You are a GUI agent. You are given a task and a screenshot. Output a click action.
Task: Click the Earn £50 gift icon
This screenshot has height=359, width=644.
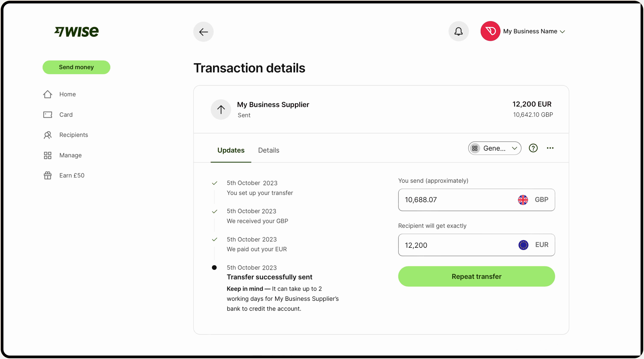(x=47, y=176)
